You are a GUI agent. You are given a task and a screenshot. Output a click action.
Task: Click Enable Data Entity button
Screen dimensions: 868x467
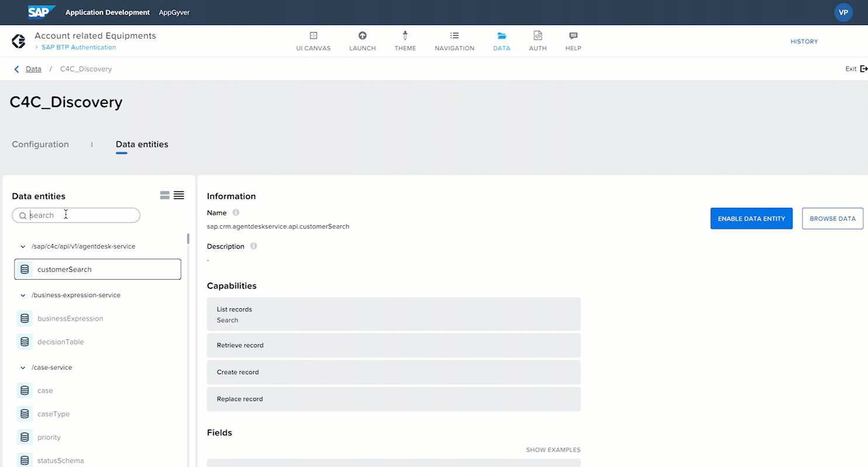[751, 218]
